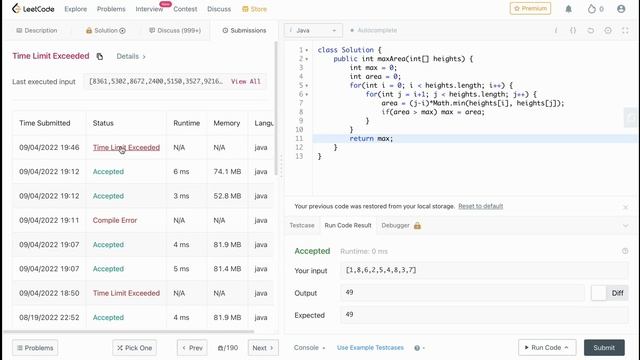Viewport: 640px width, 360px height.
Task: Click the Premium button
Action: tap(530, 9)
